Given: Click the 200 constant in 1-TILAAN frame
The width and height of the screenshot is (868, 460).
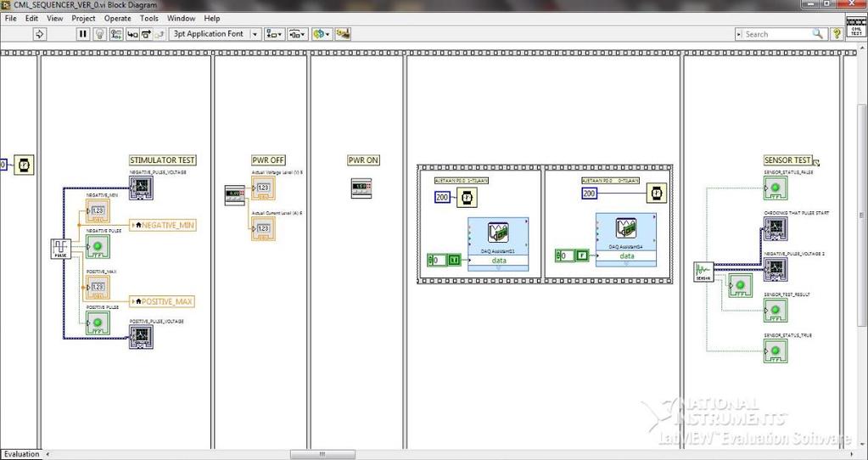Looking at the screenshot, I should pos(443,197).
